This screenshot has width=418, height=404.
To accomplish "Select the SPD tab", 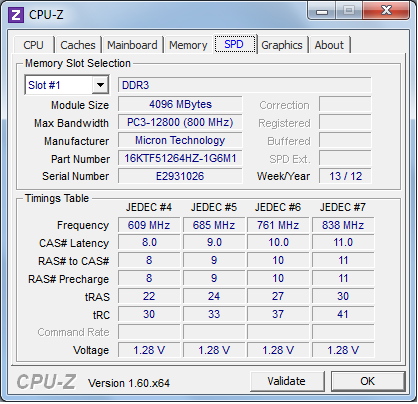I will point(234,44).
